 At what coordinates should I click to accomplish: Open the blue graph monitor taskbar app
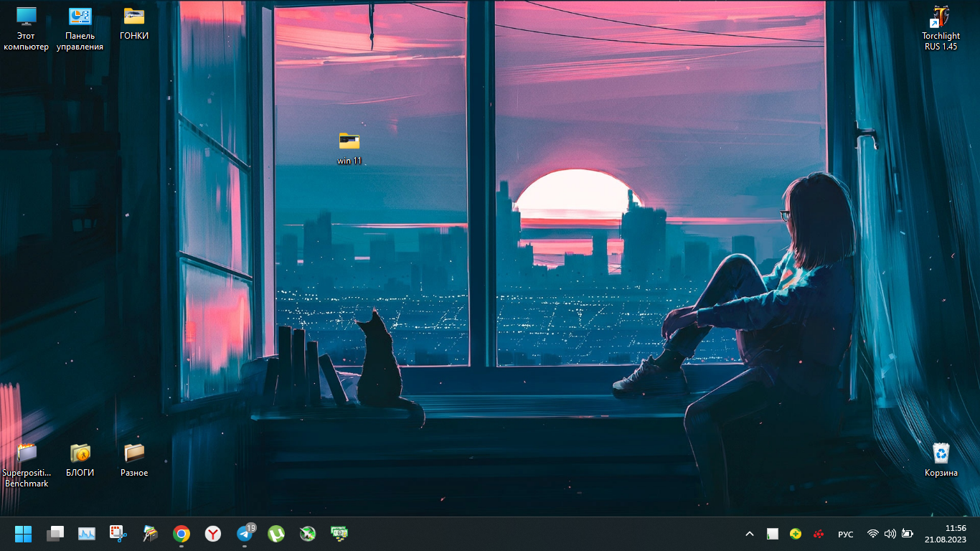87,534
